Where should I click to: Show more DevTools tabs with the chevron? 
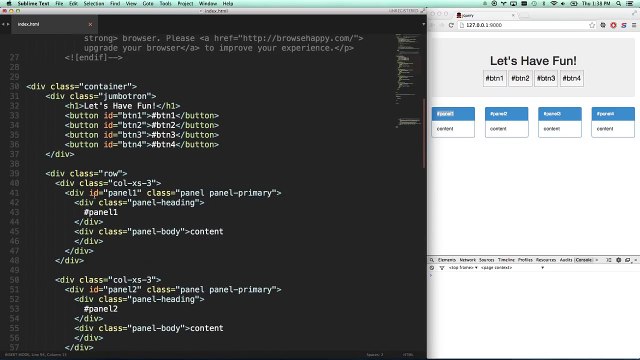click(x=597, y=260)
